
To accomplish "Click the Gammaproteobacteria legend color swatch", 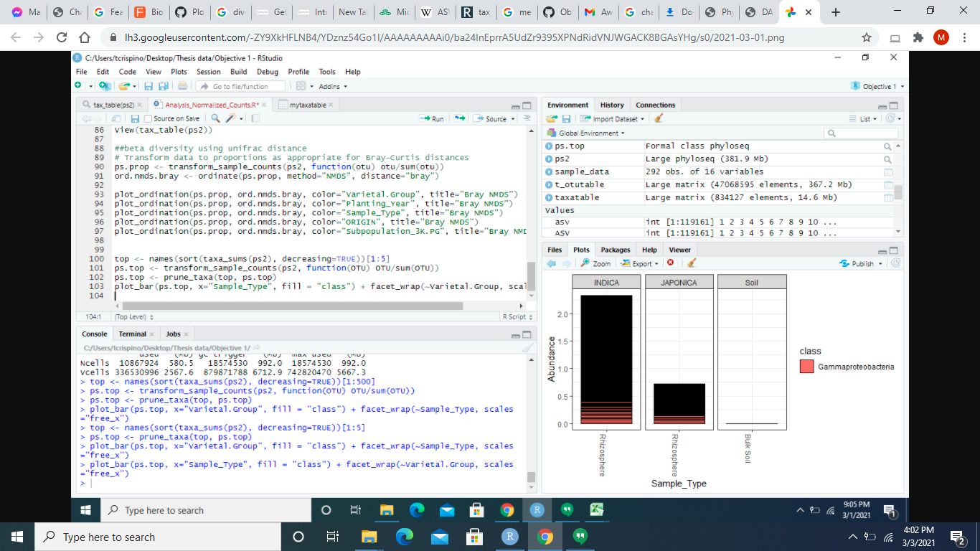I will pyautogui.click(x=806, y=367).
